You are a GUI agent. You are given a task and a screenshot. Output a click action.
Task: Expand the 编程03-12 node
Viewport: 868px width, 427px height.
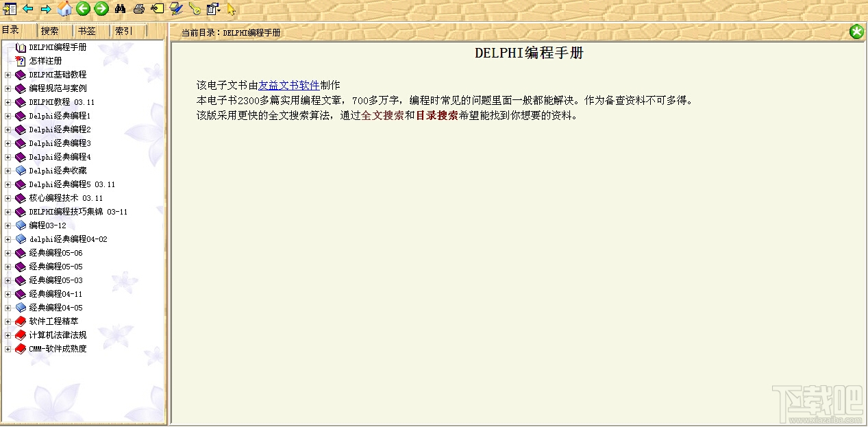(8, 225)
